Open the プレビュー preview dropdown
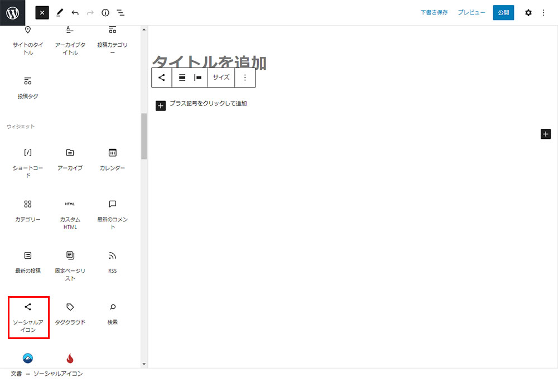This screenshot has height=392, width=558. (x=471, y=12)
